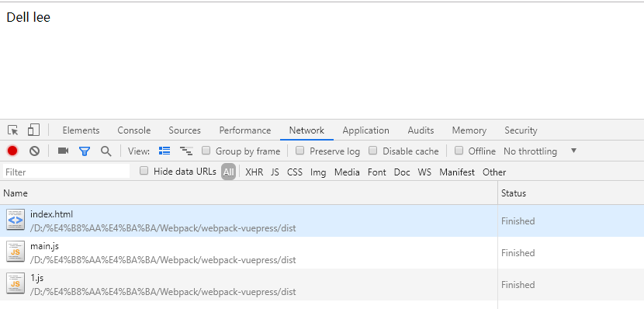Viewport: 644px width, 309px height.
Task: Go to the Memory tab
Action: pyautogui.click(x=469, y=130)
